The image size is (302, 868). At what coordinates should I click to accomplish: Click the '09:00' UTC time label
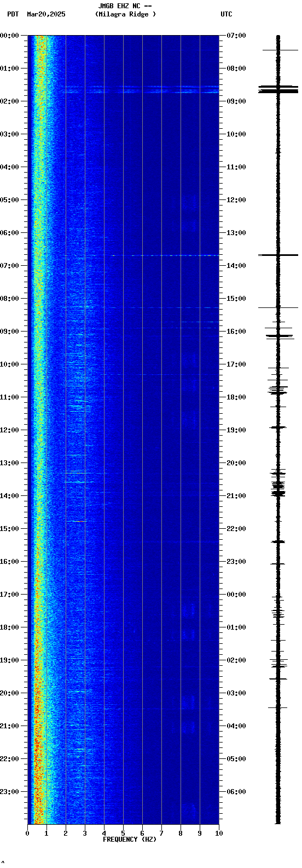click(x=236, y=101)
